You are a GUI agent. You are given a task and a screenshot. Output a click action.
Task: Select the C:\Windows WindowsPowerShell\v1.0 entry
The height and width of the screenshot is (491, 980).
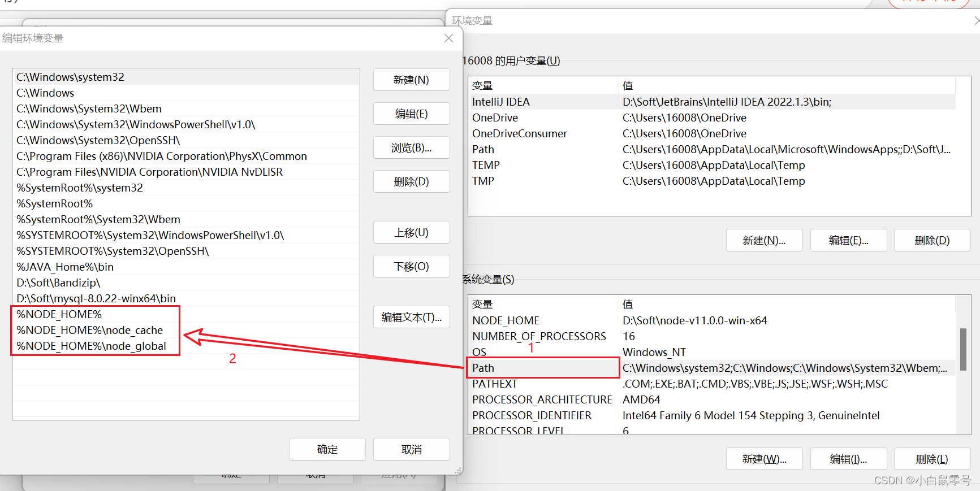click(x=186, y=124)
